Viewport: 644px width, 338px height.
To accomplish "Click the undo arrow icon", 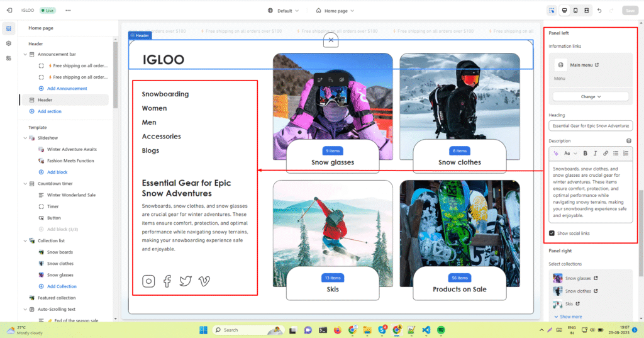I will [599, 11].
